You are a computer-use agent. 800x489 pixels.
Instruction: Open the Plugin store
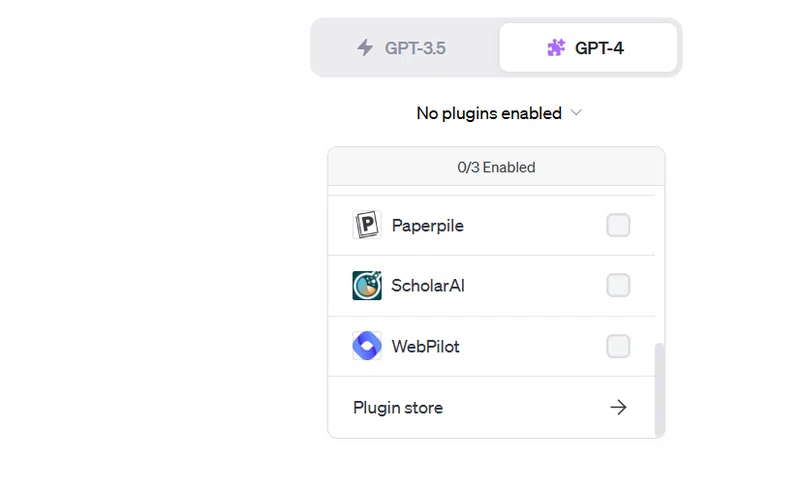491,407
